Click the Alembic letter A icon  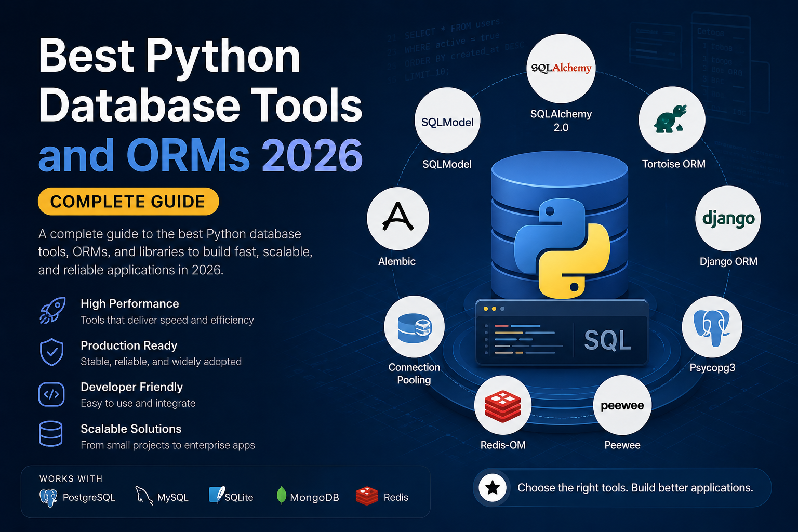(398, 217)
